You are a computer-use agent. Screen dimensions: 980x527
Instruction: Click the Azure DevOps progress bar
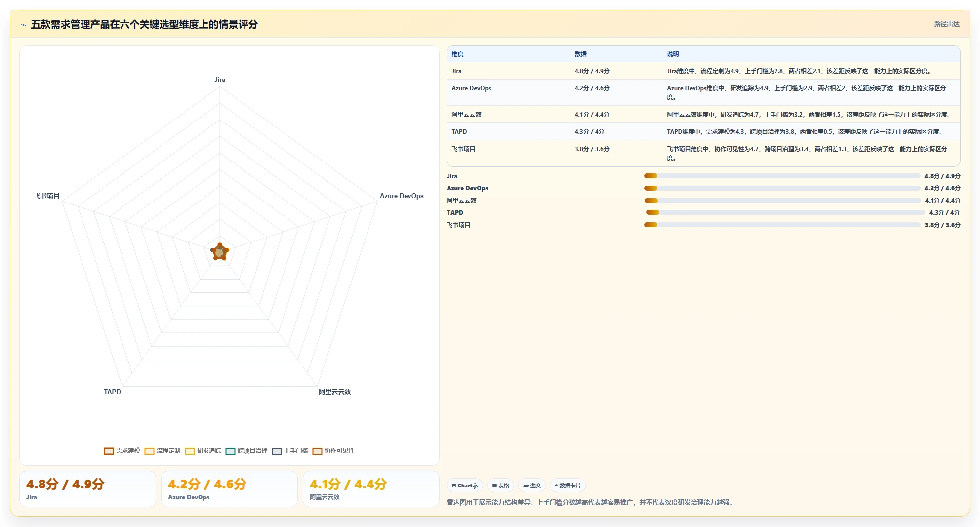[x=782, y=188]
